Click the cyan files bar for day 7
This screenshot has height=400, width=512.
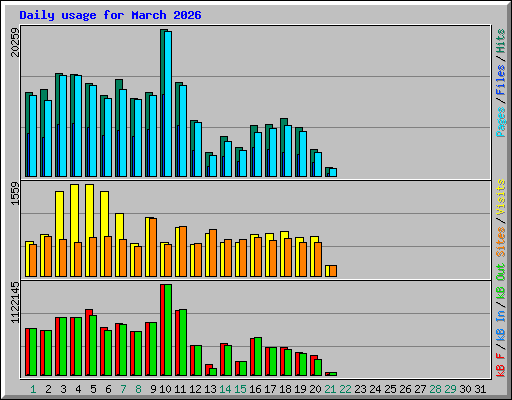(123, 133)
